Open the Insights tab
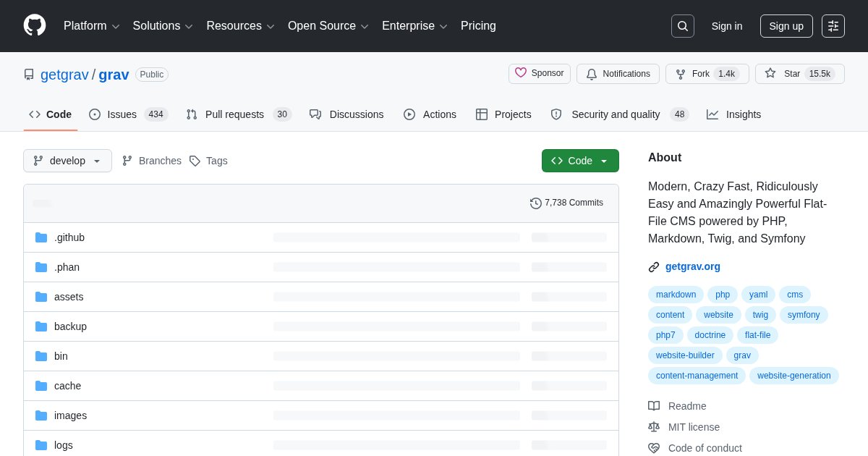This screenshot has height=456, width=868. (734, 114)
